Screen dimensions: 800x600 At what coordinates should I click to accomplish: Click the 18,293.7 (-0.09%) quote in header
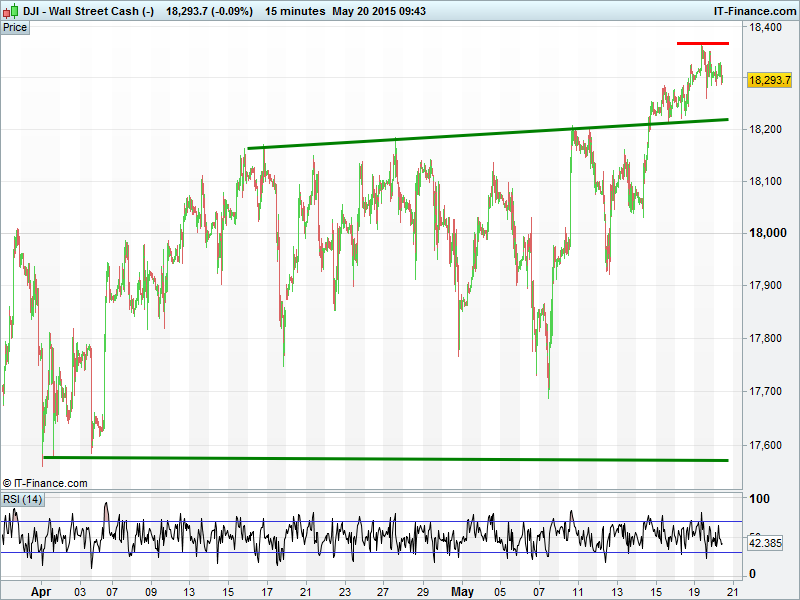tap(209, 11)
